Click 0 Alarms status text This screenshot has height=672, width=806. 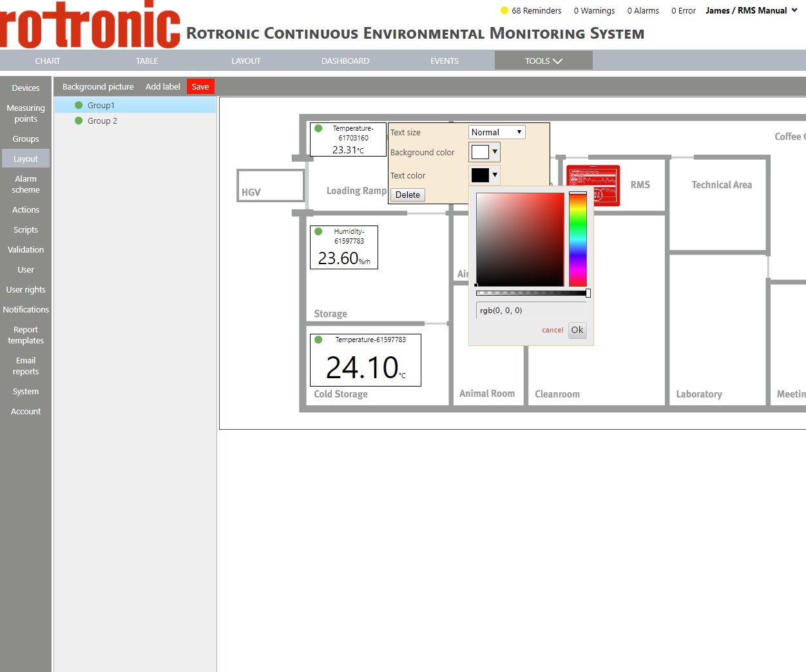[643, 10]
